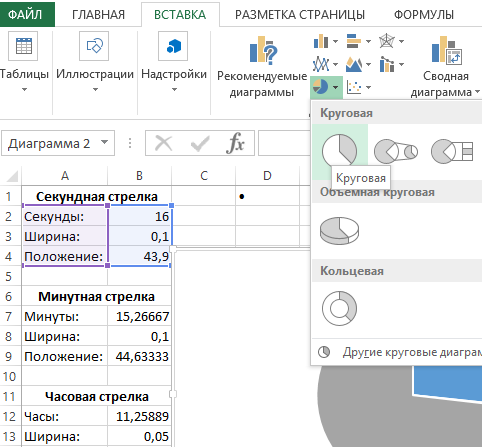Click the Часовая стрелка heading cell
The width and height of the screenshot is (482, 447).
coord(97,396)
